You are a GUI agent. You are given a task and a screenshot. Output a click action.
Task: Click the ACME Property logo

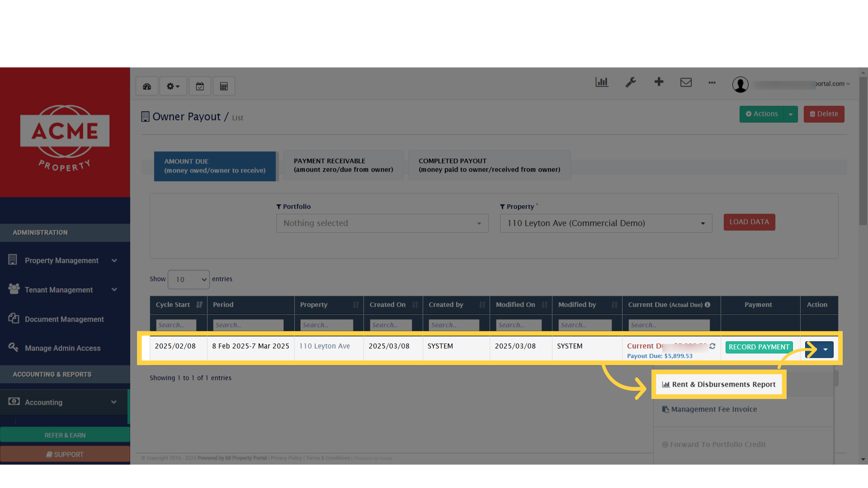click(x=65, y=138)
